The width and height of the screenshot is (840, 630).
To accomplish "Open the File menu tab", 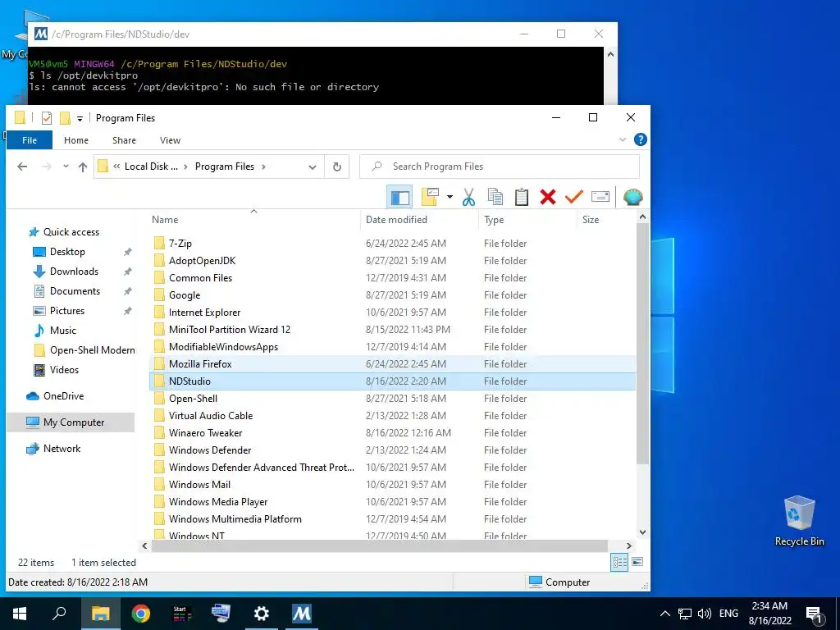I will click(x=30, y=139).
